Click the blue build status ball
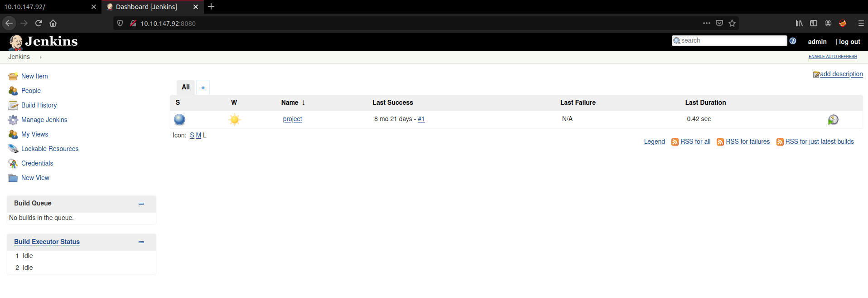The height and width of the screenshot is (298, 868). [x=179, y=119]
